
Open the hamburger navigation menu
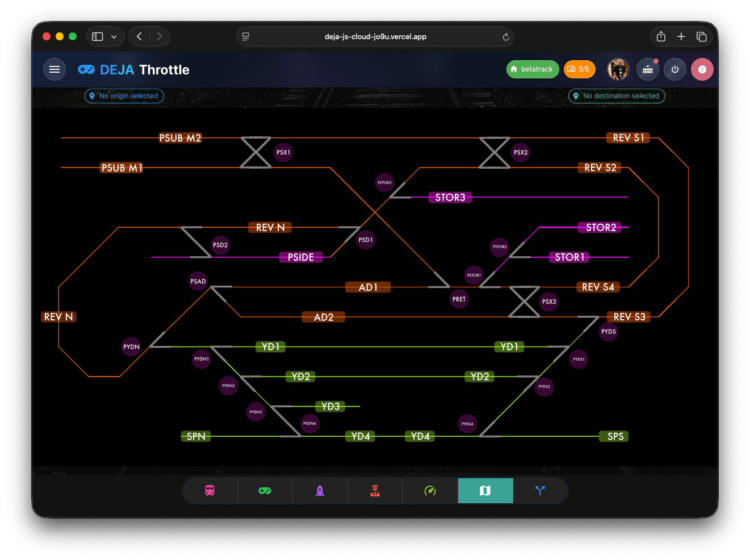point(55,69)
